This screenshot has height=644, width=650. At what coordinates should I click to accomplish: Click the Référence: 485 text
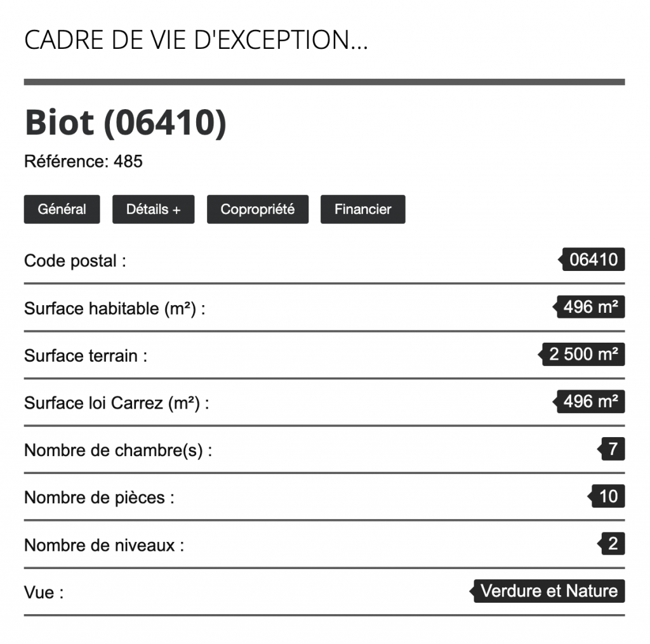83,161
